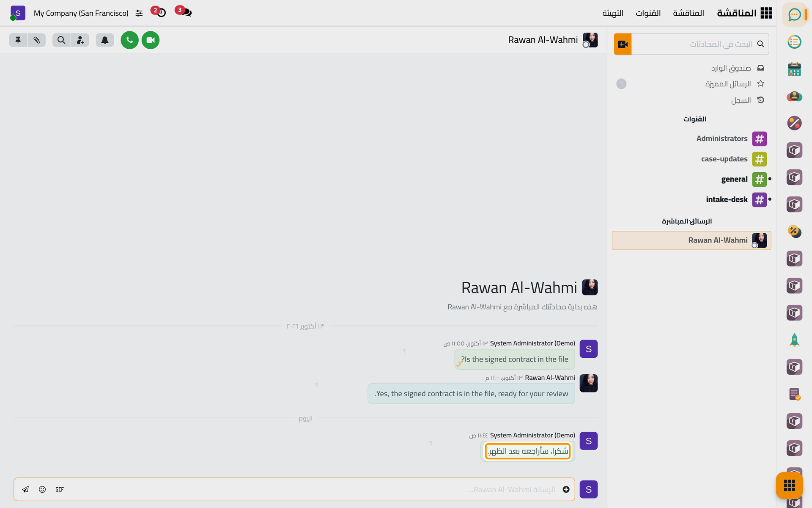Open the Calendar app in the sidebar
Screen dimensions: 812x508
(794, 69)
